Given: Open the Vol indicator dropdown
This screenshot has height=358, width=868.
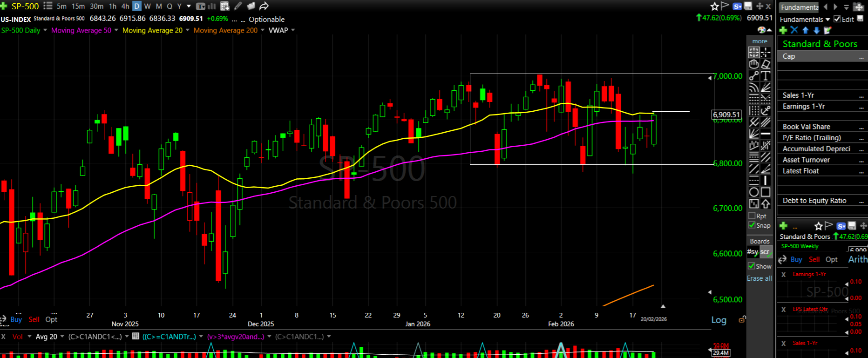Looking at the screenshot, I should click(29, 337).
